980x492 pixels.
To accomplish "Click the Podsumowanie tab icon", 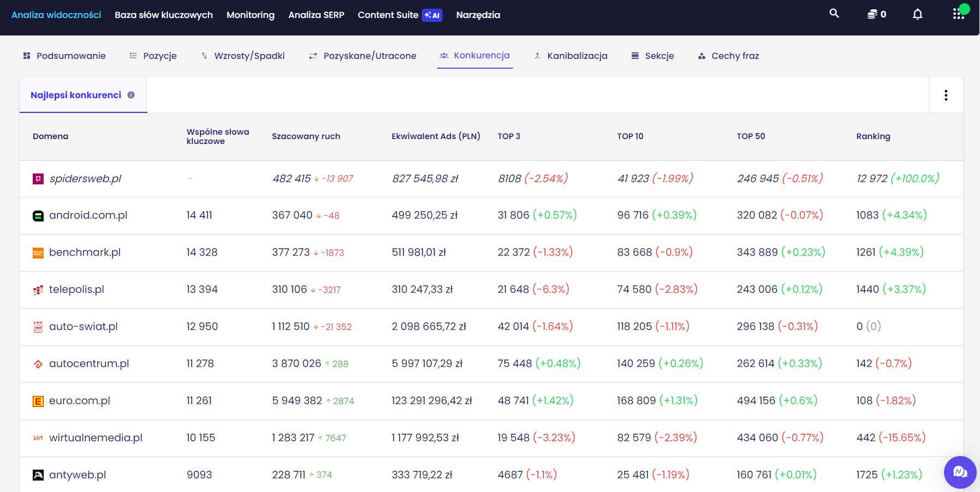I will click(x=27, y=56).
